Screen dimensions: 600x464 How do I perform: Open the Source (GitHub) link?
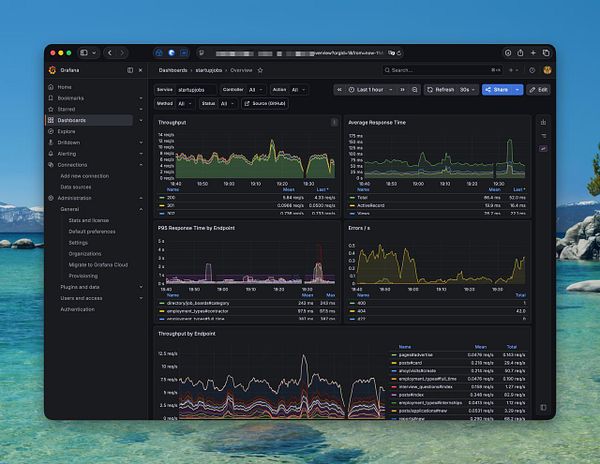pos(265,104)
